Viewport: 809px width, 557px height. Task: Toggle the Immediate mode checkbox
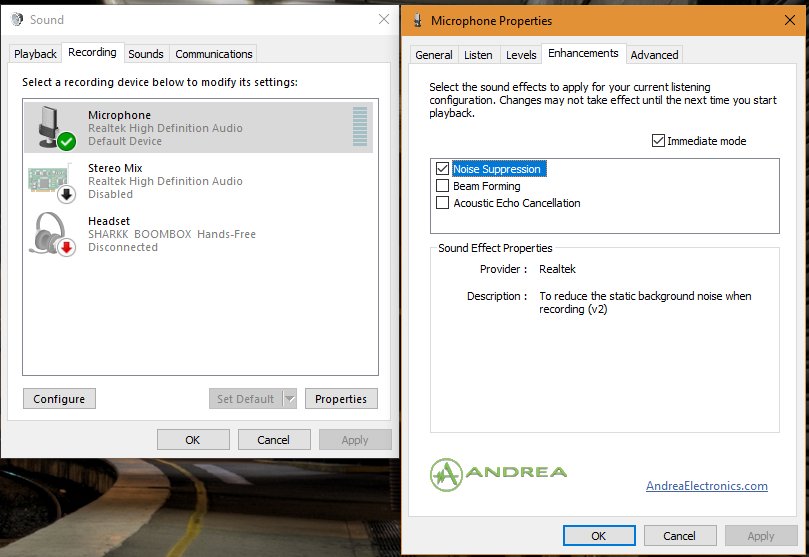click(x=658, y=141)
